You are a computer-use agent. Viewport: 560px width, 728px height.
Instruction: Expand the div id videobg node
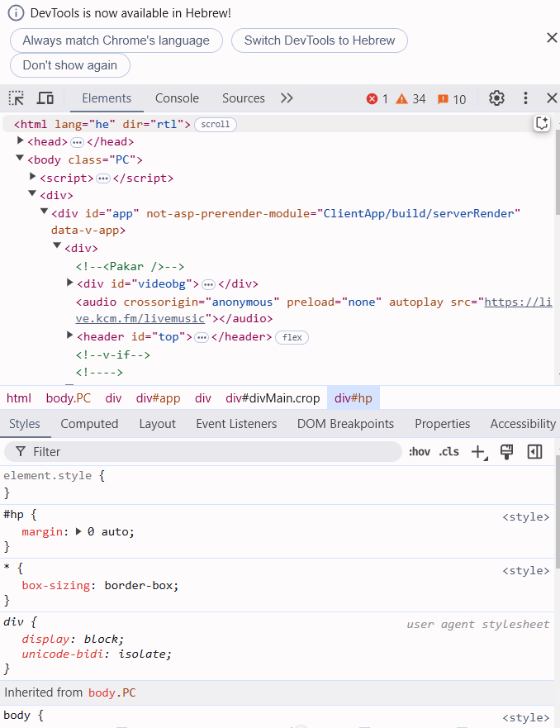point(70,283)
